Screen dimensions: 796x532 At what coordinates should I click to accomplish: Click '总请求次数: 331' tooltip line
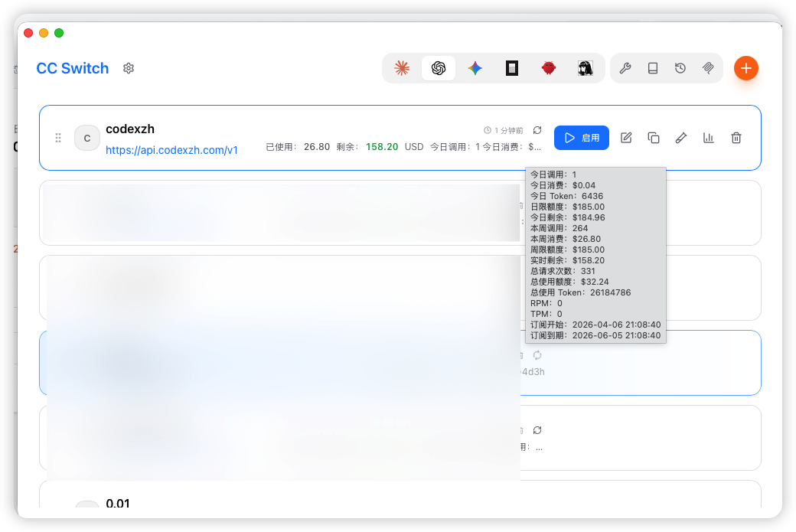click(x=563, y=271)
